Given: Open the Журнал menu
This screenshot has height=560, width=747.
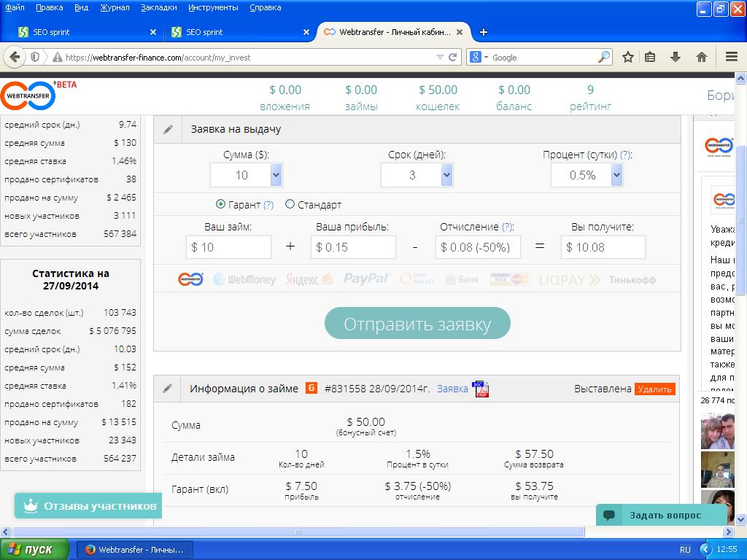Looking at the screenshot, I should coord(115,7).
